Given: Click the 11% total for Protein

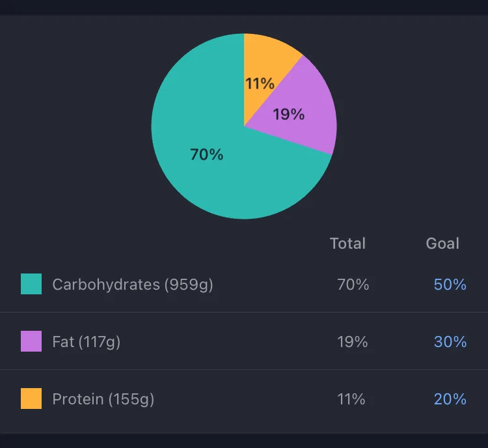Looking at the screenshot, I should click(x=351, y=399).
